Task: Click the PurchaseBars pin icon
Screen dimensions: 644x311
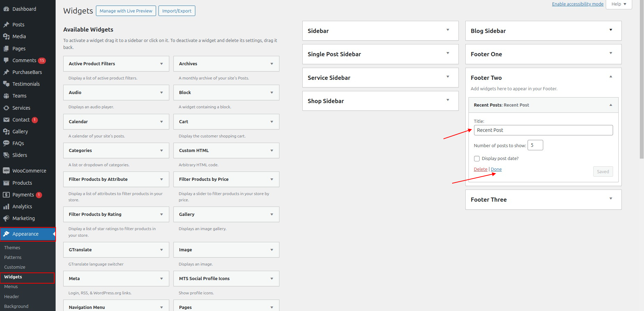Action: (x=6, y=72)
